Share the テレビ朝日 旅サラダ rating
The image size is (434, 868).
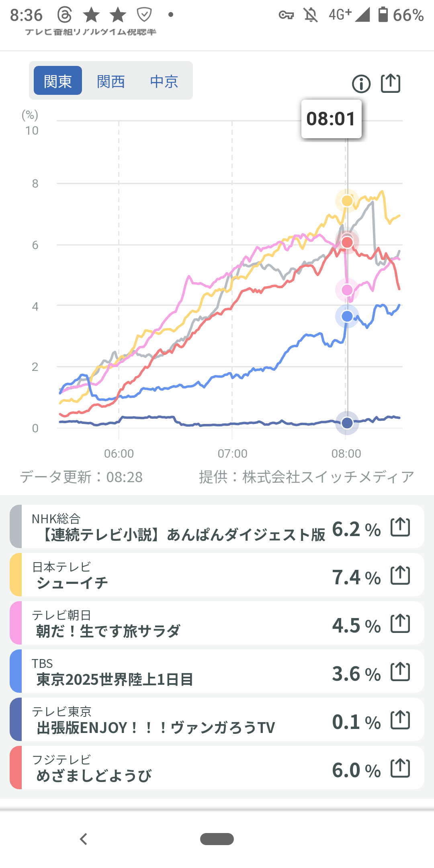pos(400,623)
